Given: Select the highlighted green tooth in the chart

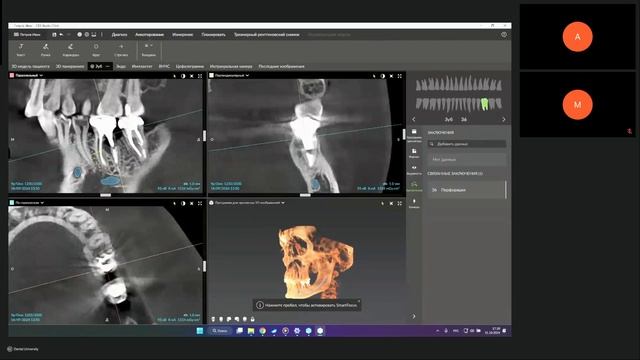Looking at the screenshot, I should pos(484,104).
